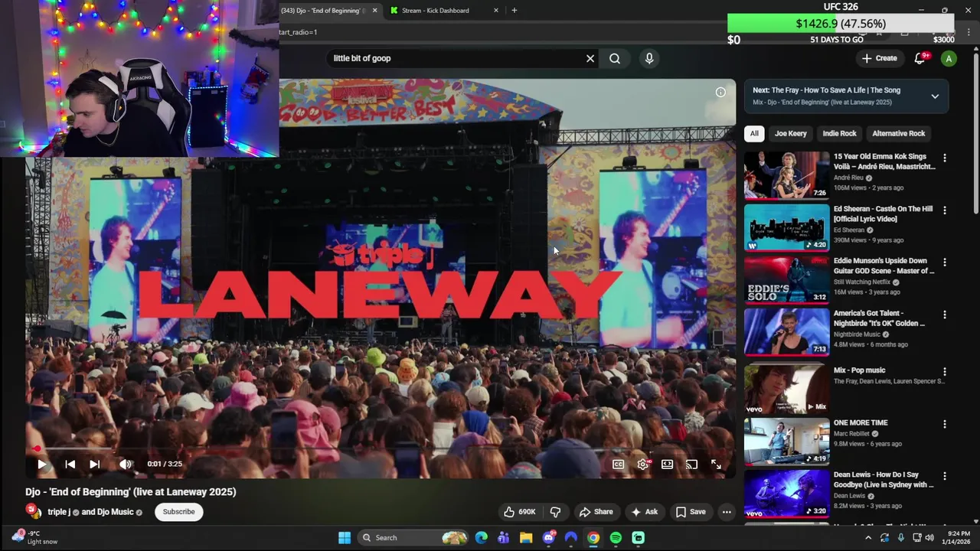This screenshot has height=551, width=980.
Task: Open options for Emma Kok video
Action: (x=945, y=158)
